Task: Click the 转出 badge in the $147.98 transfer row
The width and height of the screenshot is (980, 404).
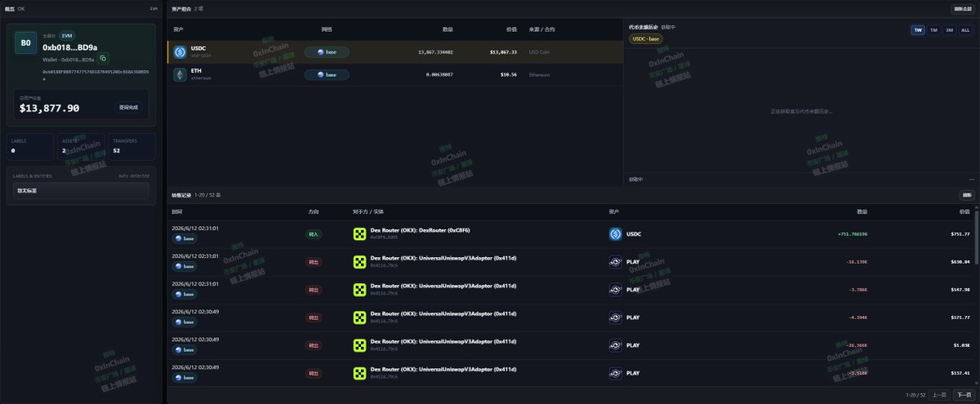Action: [314, 290]
